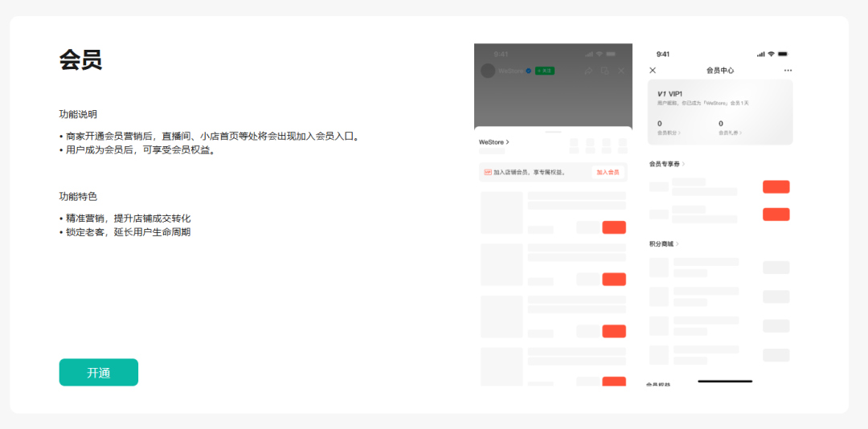Tap the 加入会员 button in the store preview
868x429 pixels.
point(608,173)
